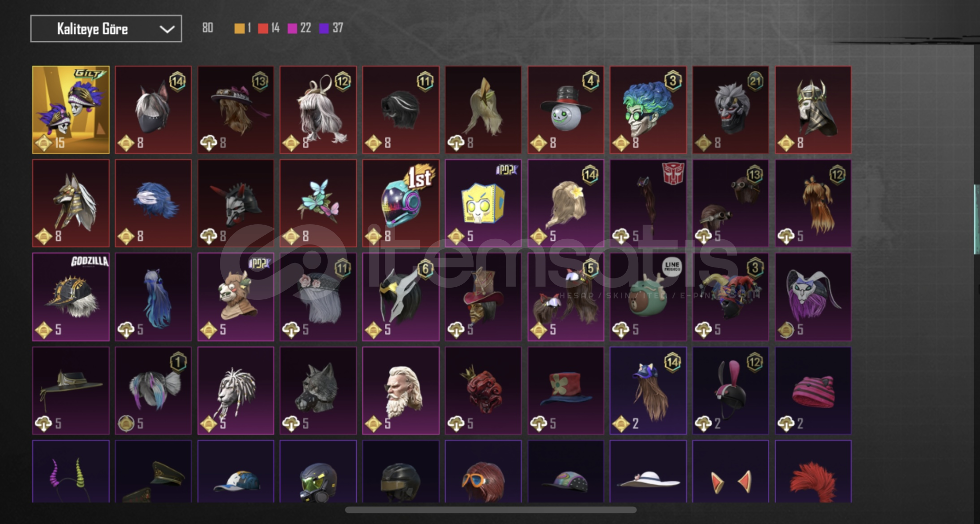Click the teal vertical scrollbar handle

click(x=977, y=219)
